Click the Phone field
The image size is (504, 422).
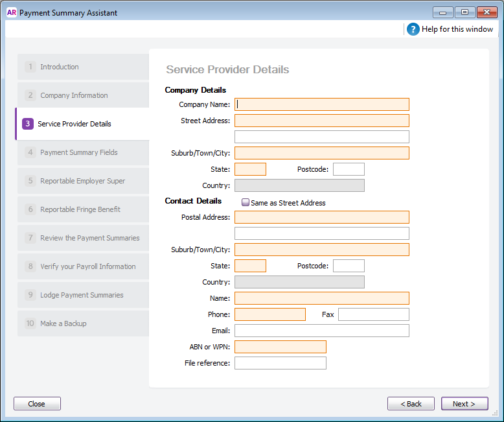(x=270, y=314)
